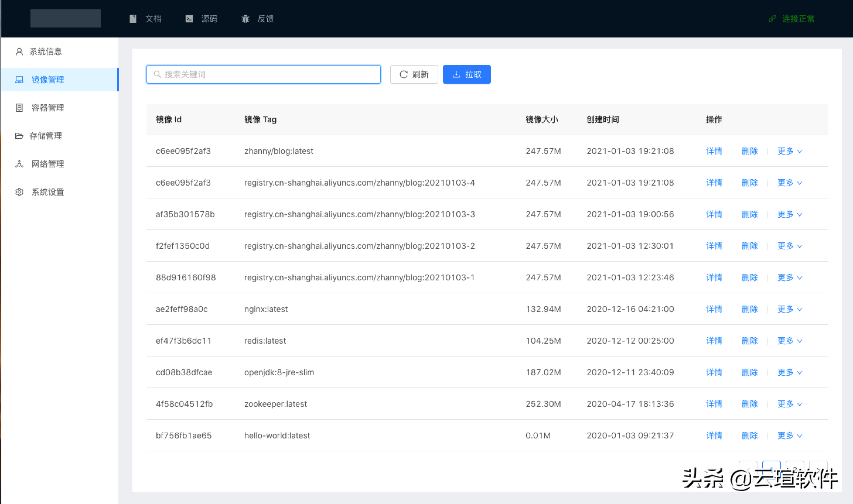Image resolution: width=853 pixels, height=504 pixels.
Task: Click the 连接正常 status text
Action: [798, 19]
